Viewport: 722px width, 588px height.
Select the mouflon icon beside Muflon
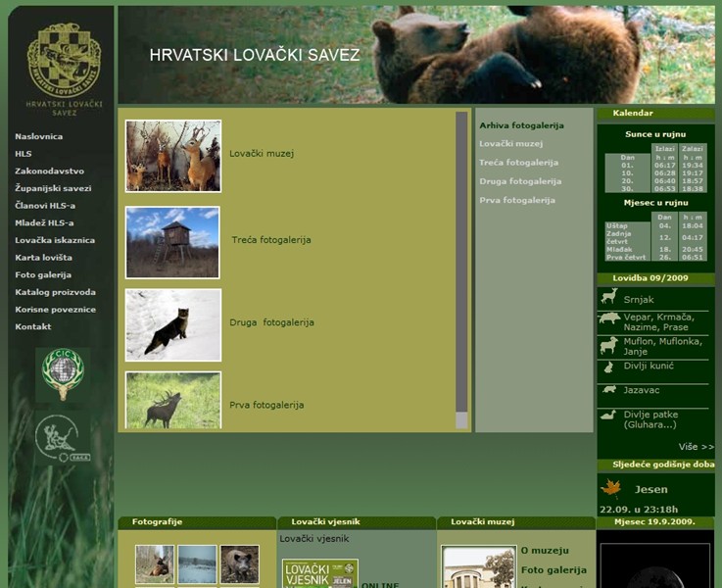click(x=609, y=345)
